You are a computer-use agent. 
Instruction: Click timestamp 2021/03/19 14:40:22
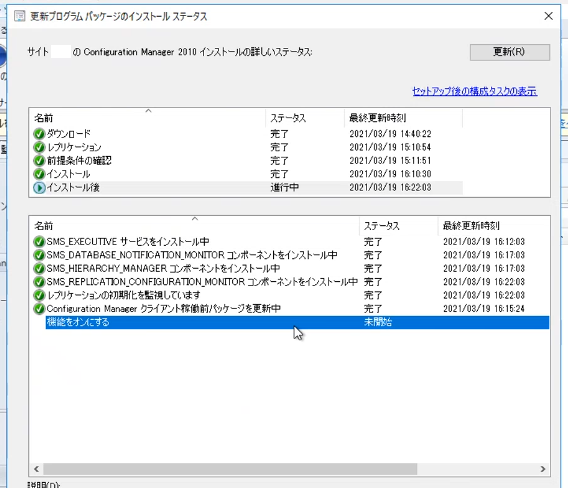click(x=390, y=134)
